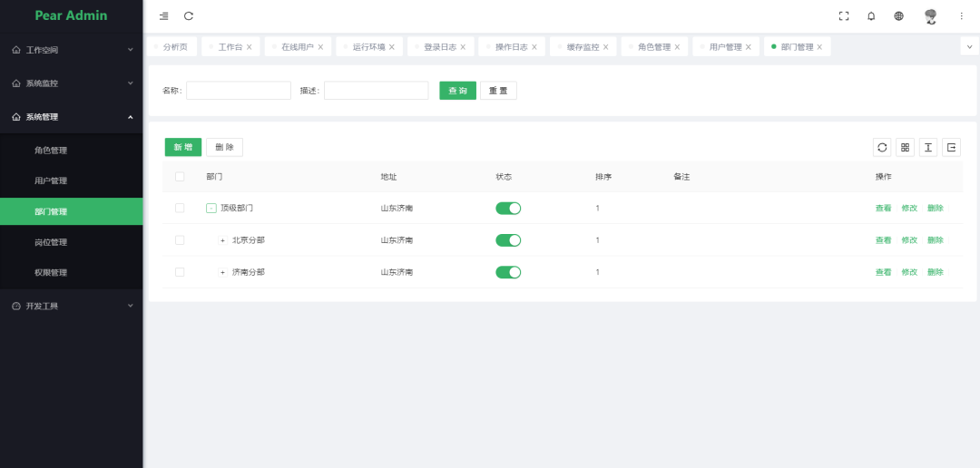Click the 名称 input field

(x=238, y=91)
